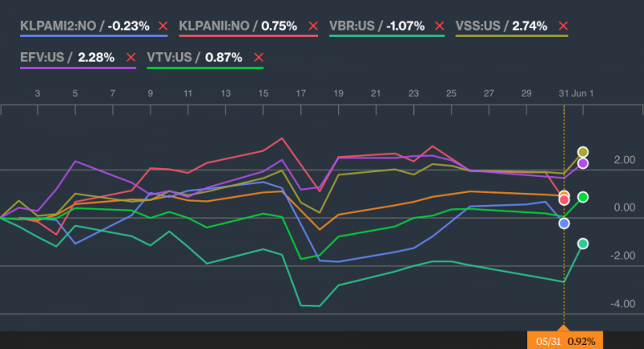This screenshot has width=644, height=349.
Task: Select the VSS:US ticker label
Action: point(478,26)
